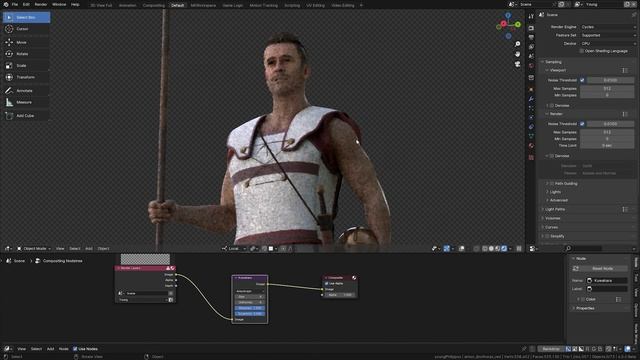The width and height of the screenshot is (640, 360).
Task: Toggle camera view icon in viewport
Action: point(518,64)
